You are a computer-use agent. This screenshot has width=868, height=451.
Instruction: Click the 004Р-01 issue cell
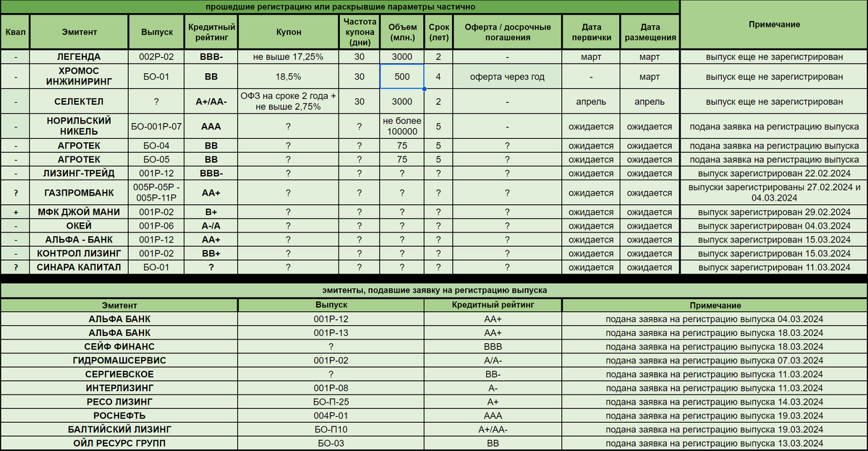pos(331,416)
